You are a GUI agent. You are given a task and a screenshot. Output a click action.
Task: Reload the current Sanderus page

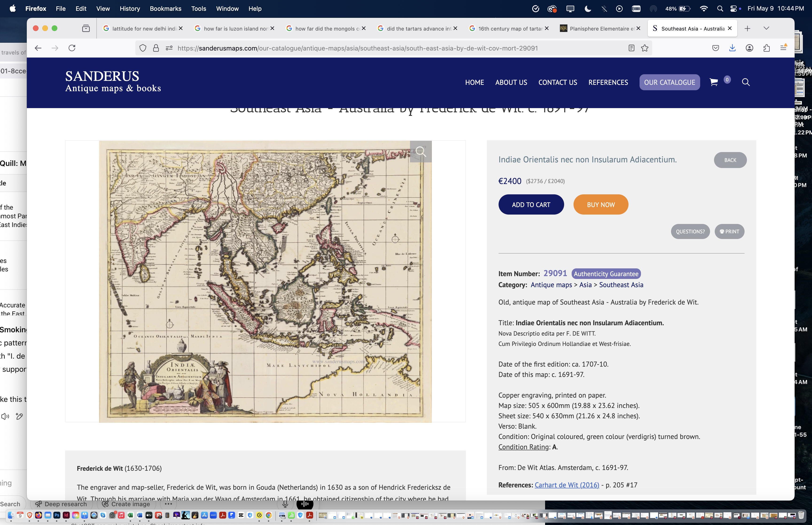click(x=72, y=48)
